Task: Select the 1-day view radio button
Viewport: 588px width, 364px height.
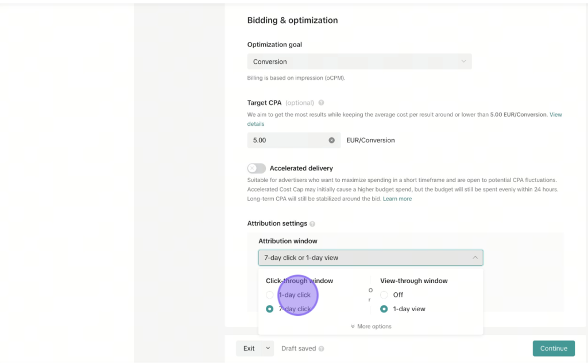Action: point(384,309)
